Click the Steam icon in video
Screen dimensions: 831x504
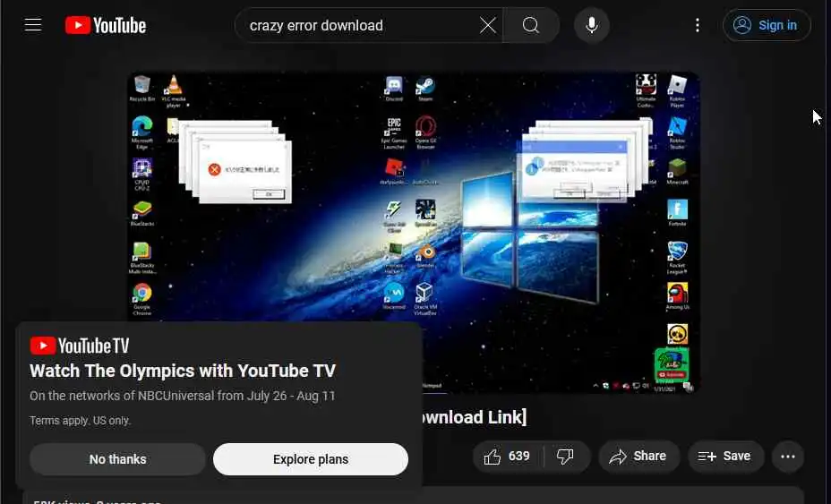click(x=425, y=88)
